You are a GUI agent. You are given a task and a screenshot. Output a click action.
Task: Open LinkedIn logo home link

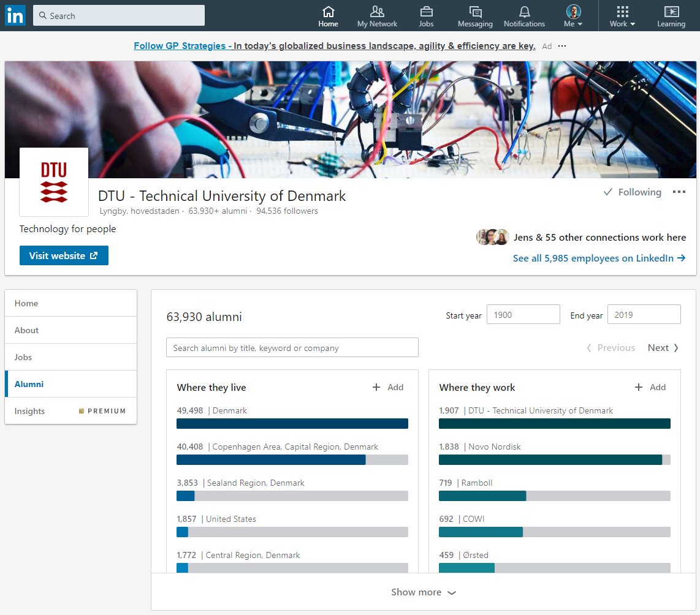pyautogui.click(x=15, y=15)
